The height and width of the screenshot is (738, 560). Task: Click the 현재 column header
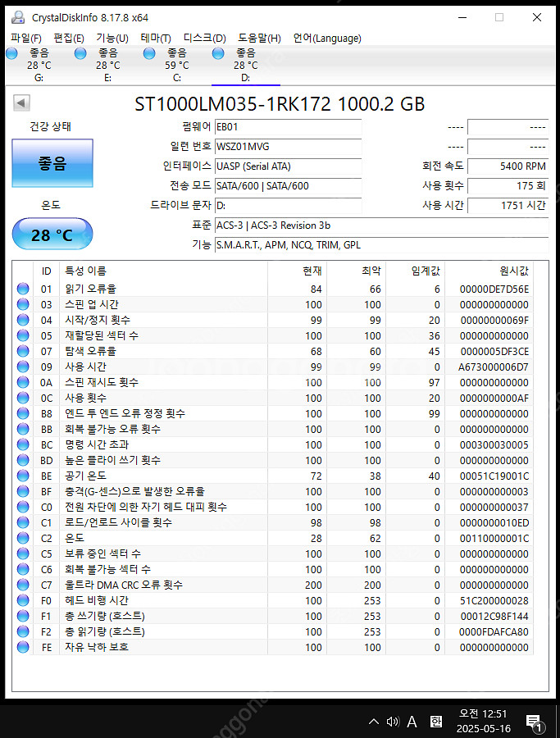point(298,271)
